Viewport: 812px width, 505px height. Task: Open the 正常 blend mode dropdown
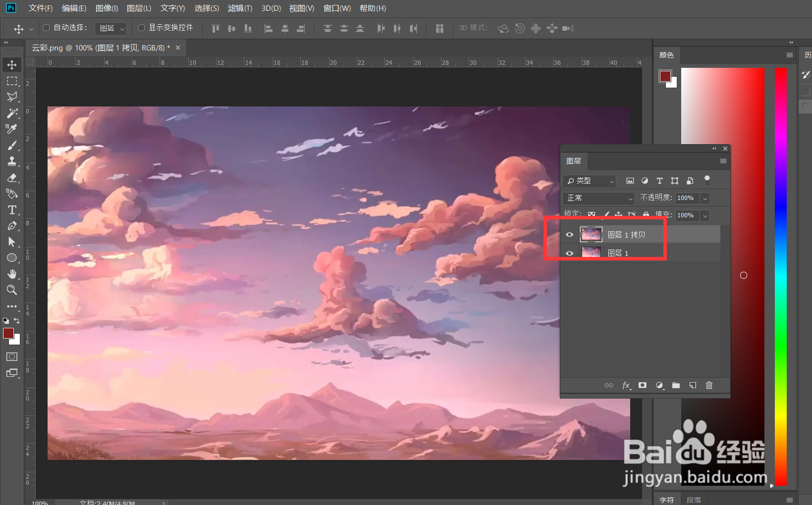tap(598, 198)
